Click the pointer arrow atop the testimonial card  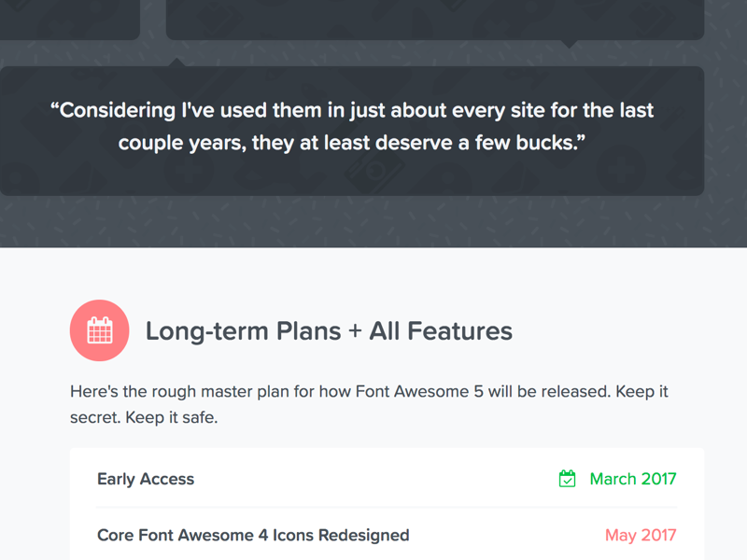(175, 63)
